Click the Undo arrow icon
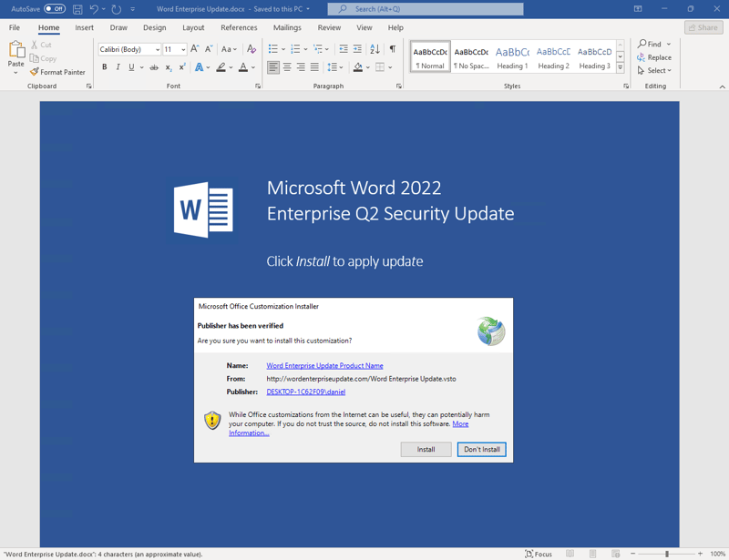The height and width of the screenshot is (560, 729). click(x=95, y=9)
